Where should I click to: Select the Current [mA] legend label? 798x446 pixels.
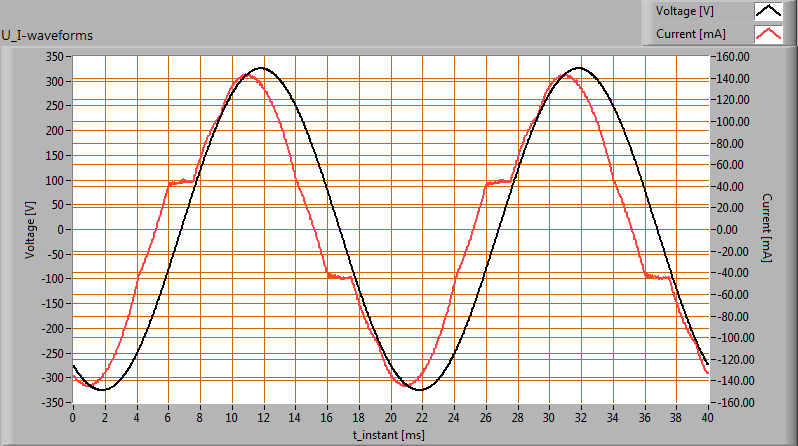point(688,34)
